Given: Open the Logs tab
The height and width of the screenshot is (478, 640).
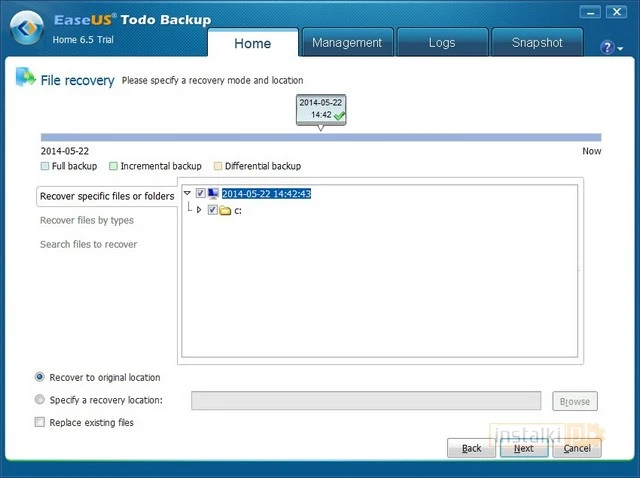Looking at the screenshot, I should pos(442,42).
